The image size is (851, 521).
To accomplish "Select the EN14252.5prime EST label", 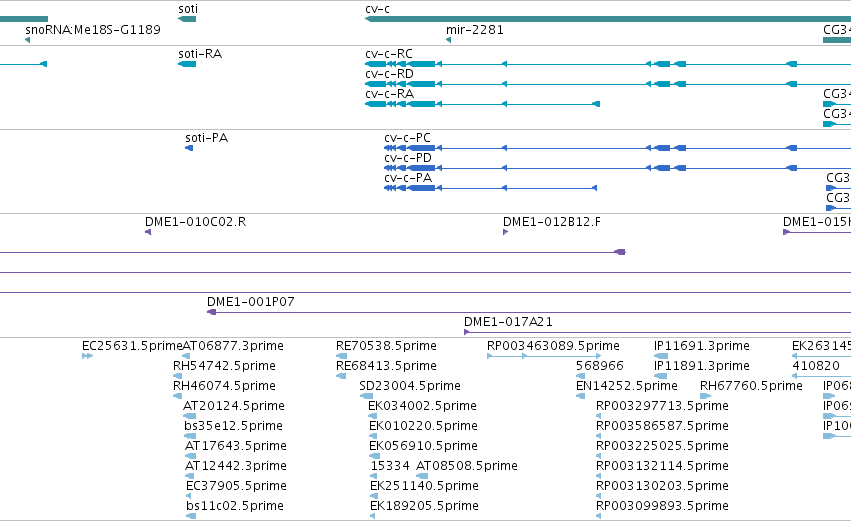I will [x=626, y=386].
